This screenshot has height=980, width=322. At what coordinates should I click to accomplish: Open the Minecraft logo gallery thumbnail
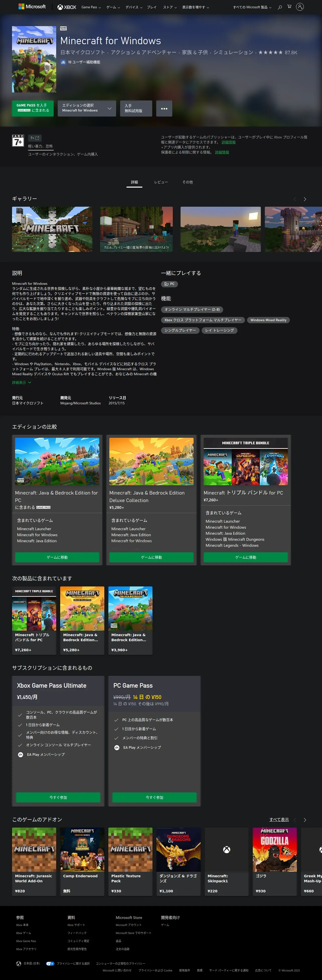52,229
